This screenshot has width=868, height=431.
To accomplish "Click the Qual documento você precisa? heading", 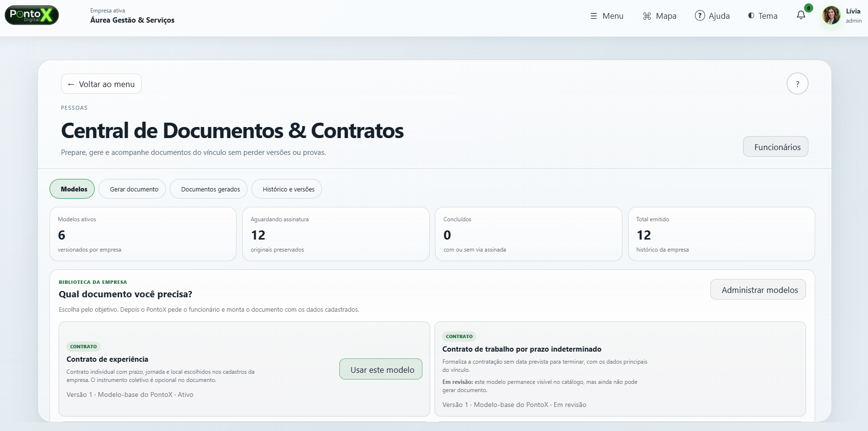I will (125, 294).
